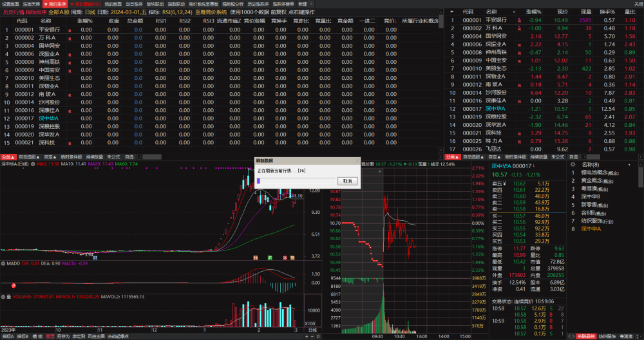
Task: Click round settings icon beside 深中华A(日线)
Action: pos(32,164)
